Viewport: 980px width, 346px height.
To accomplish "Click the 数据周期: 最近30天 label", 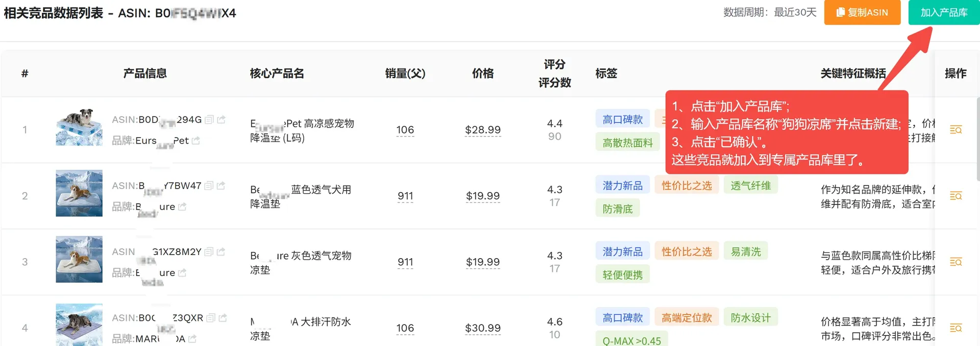I will click(770, 12).
